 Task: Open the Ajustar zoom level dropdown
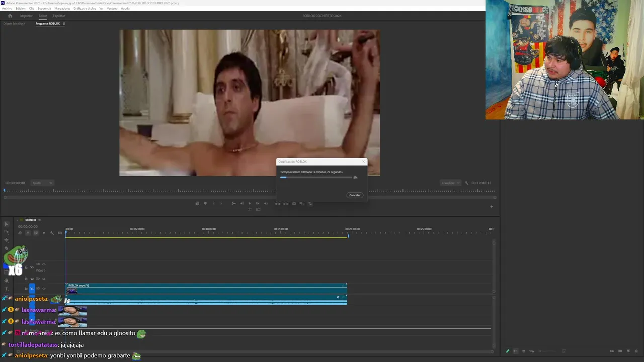pos(42,183)
